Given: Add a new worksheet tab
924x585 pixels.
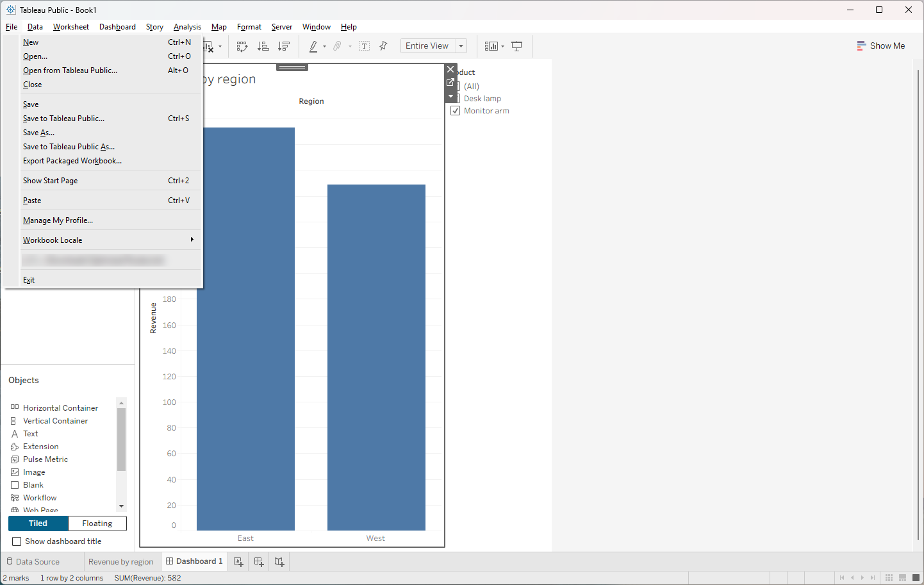Looking at the screenshot, I should (238, 562).
